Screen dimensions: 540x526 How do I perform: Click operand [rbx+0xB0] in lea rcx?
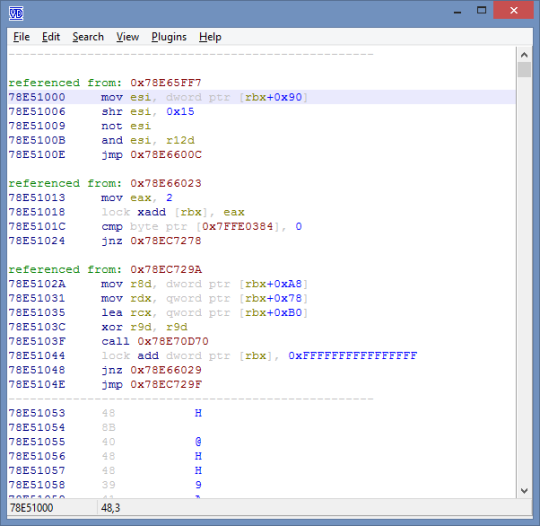[273, 313]
